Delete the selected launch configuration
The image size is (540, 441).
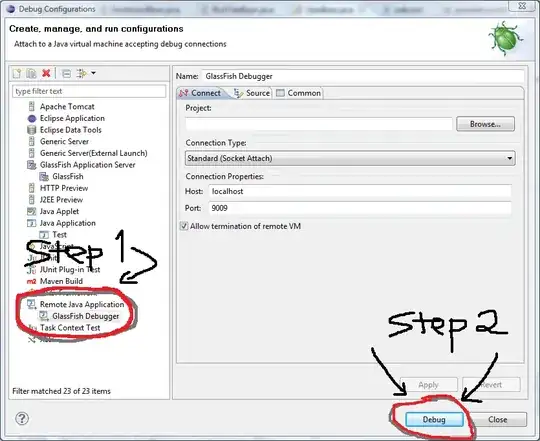[x=46, y=73]
